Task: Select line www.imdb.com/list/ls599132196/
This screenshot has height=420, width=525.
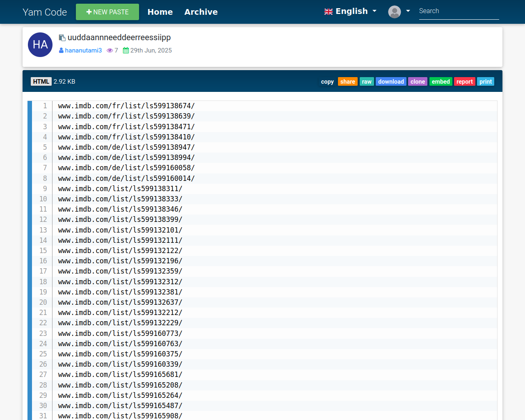Action: 120,261
